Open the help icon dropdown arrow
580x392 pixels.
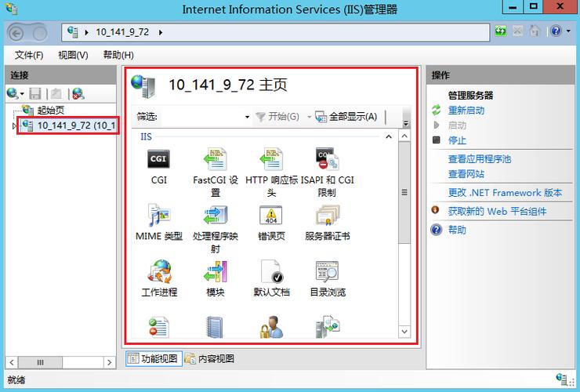pos(568,31)
